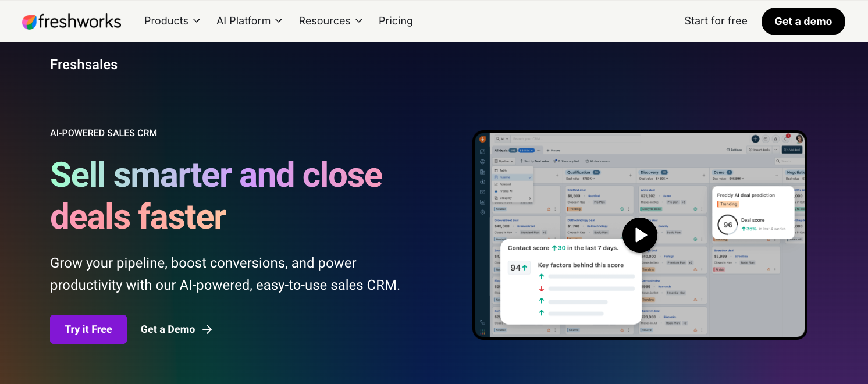Open the Products dropdown menu

[172, 21]
